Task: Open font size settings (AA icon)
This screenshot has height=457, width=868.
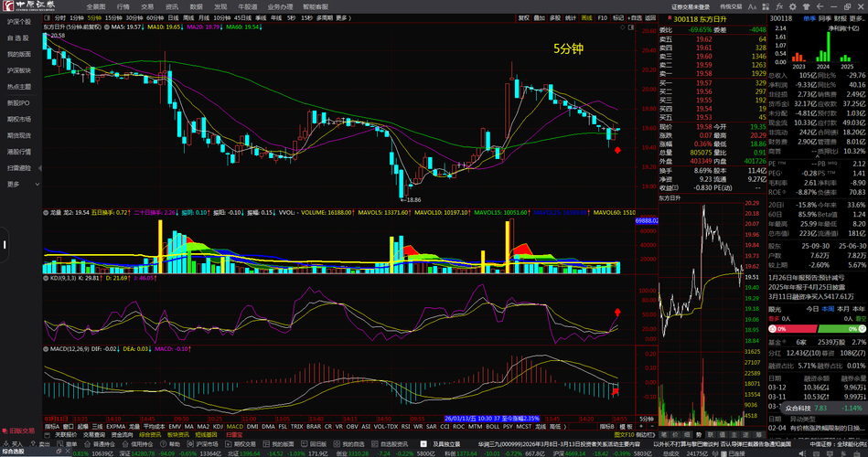Action: (752, 6)
